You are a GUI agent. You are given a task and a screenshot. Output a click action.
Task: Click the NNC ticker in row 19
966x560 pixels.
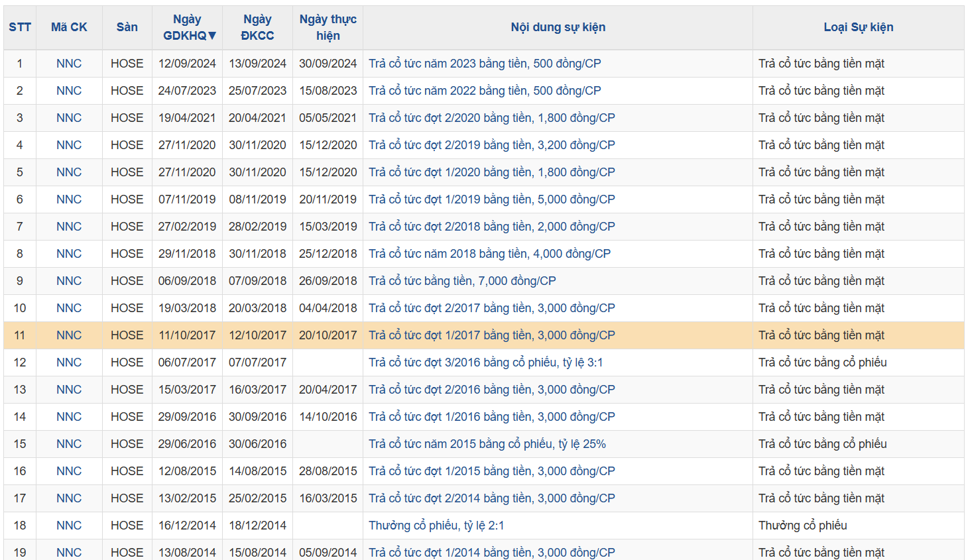[69, 552]
